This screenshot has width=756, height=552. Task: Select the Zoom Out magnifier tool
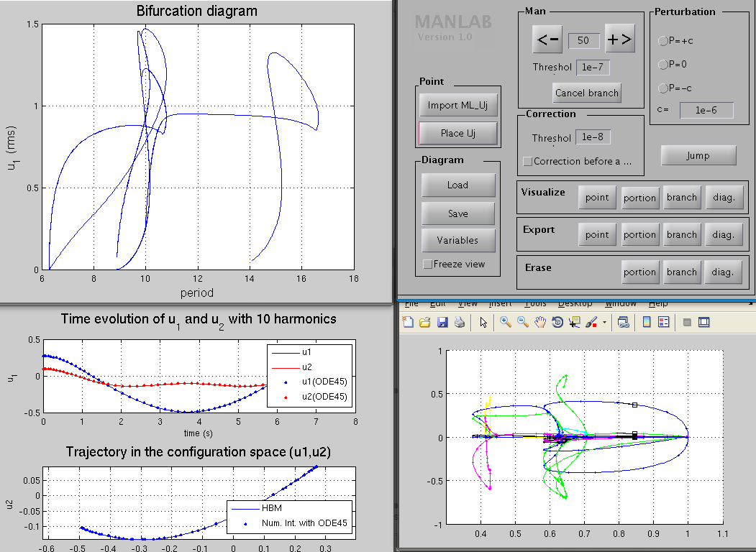pyautogui.click(x=523, y=323)
